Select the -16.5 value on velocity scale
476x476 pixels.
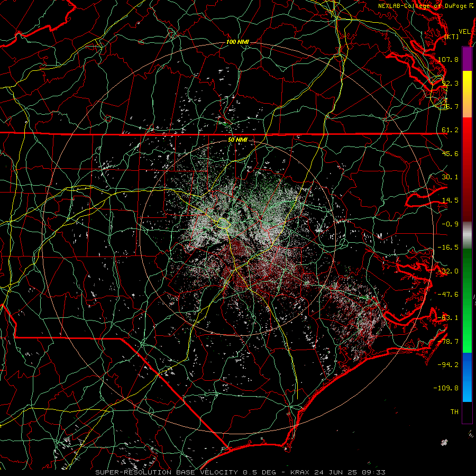point(448,248)
